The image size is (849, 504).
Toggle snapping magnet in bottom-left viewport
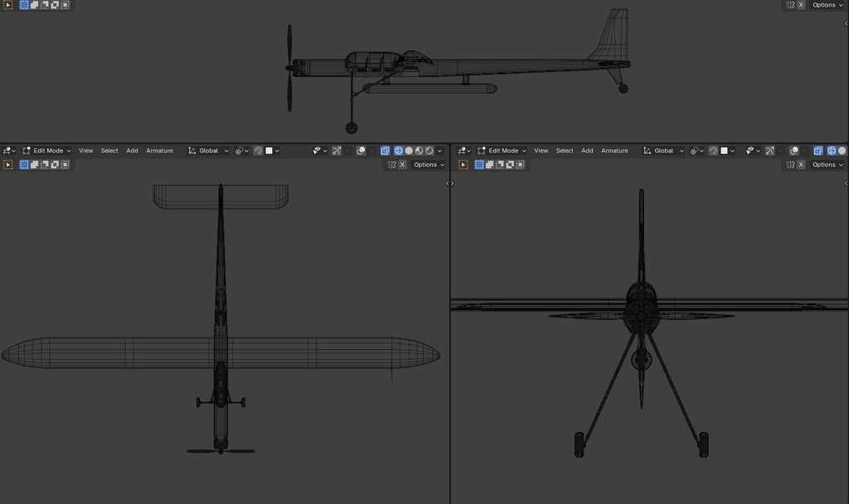coord(259,151)
